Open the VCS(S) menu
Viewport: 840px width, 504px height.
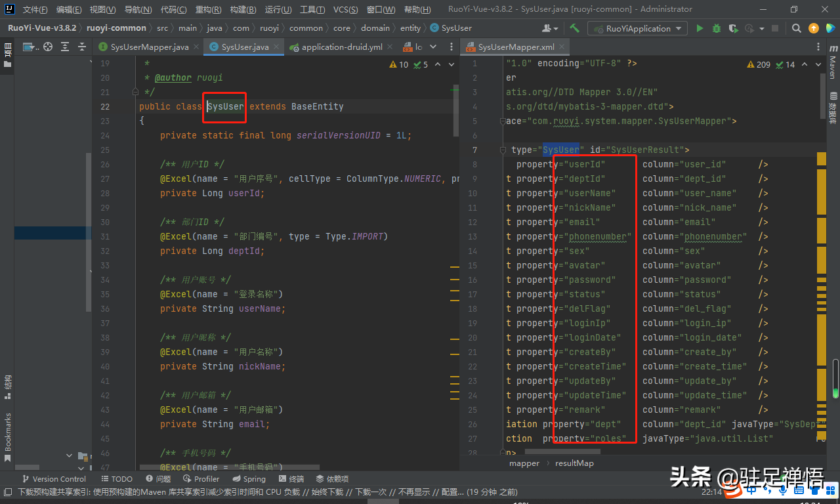[x=346, y=9]
